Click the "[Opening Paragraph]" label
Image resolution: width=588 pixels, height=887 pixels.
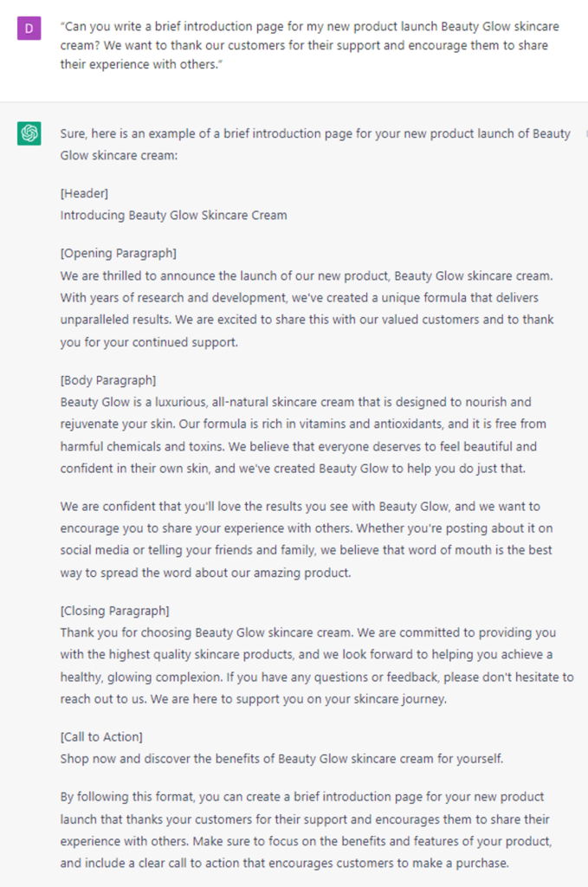(x=118, y=253)
